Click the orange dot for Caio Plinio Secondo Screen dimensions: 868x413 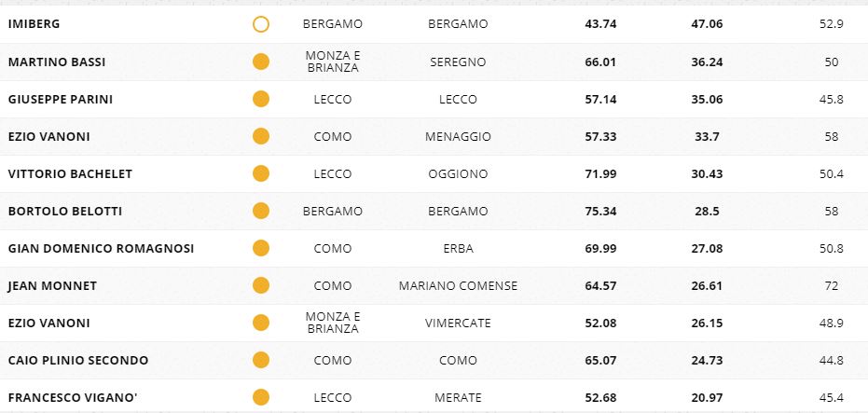261,360
